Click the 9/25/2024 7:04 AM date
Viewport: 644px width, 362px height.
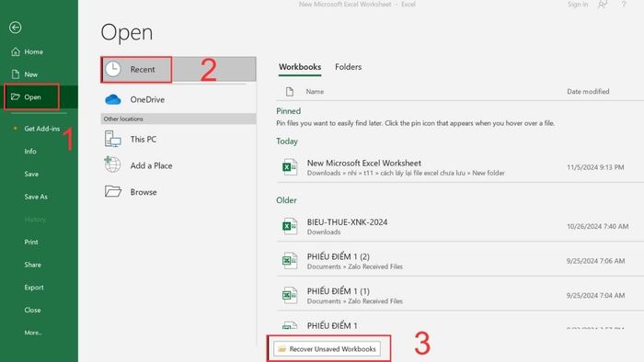(x=596, y=295)
